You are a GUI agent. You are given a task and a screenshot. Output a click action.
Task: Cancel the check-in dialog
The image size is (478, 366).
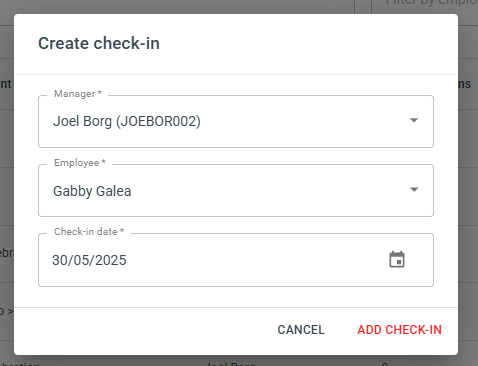(301, 330)
